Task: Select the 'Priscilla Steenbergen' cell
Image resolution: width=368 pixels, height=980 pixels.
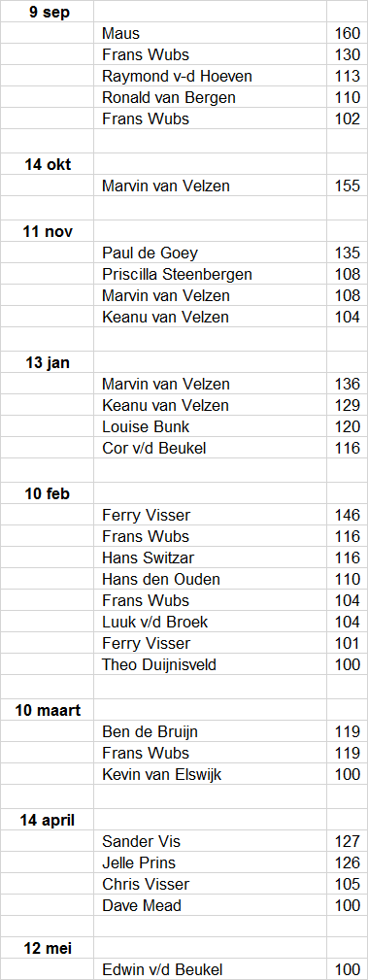Action: coord(210,274)
